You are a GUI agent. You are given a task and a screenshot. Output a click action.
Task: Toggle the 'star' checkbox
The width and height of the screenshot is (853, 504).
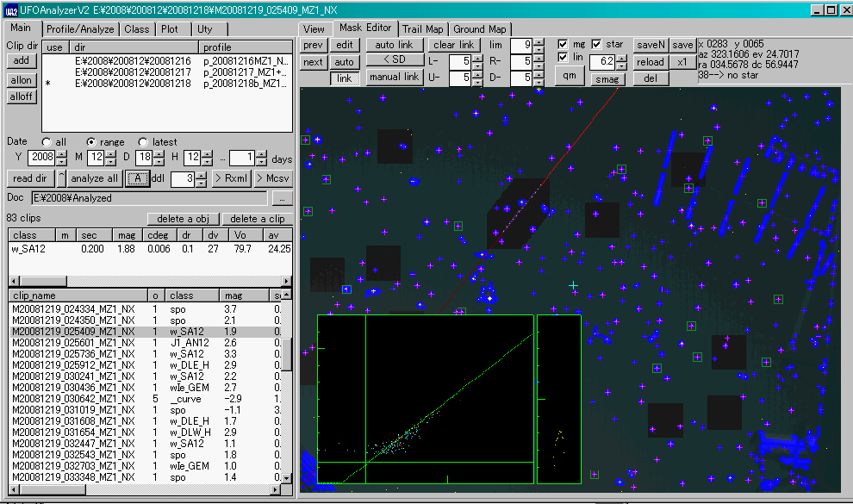596,44
